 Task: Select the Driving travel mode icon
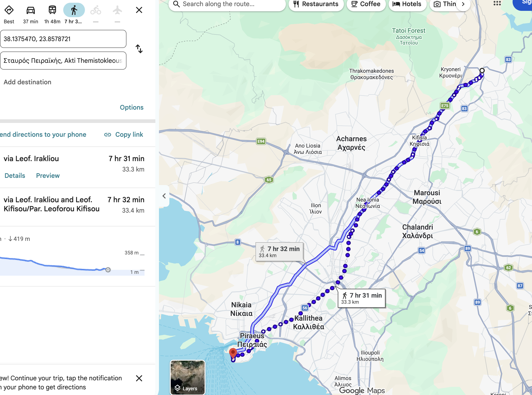click(30, 10)
